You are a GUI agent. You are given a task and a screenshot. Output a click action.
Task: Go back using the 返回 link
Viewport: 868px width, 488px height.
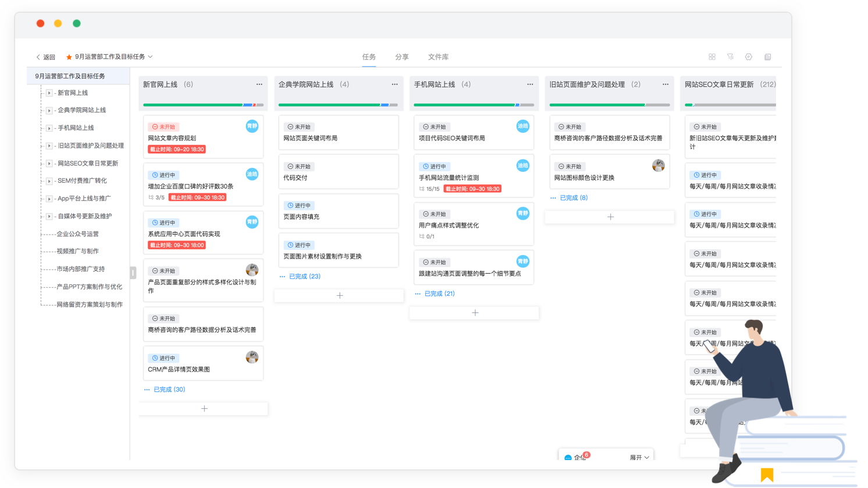[x=45, y=57]
